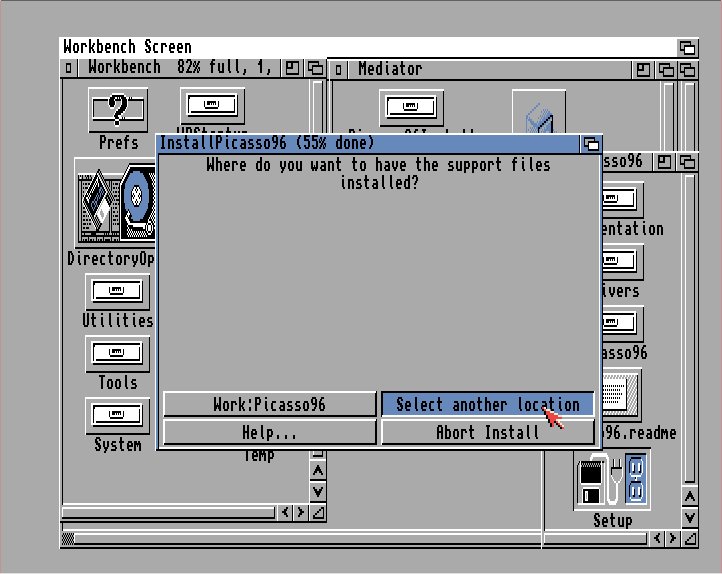Open the System drawer
This screenshot has height=574, width=722.
tap(118, 417)
